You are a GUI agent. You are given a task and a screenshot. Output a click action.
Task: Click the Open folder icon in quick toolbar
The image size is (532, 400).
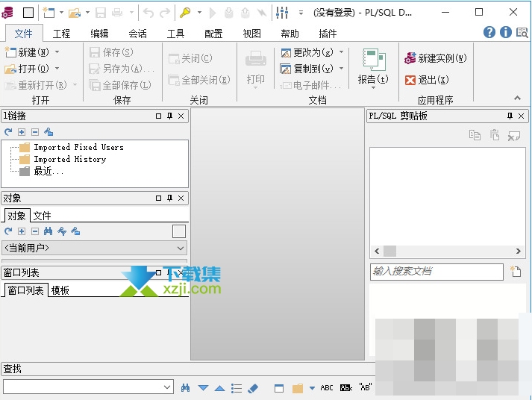(x=75, y=13)
